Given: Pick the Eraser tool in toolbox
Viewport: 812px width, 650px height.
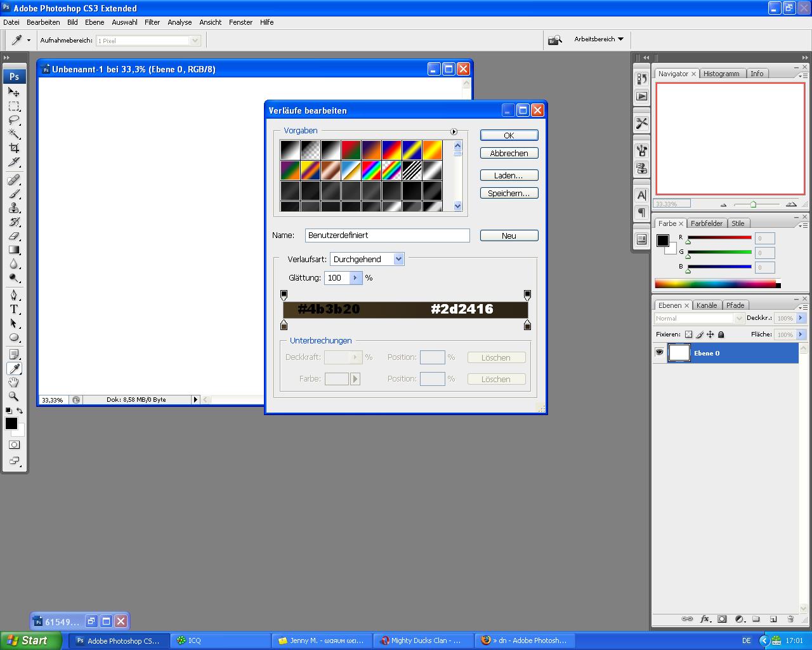Looking at the screenshot, I should click(14, 236).
